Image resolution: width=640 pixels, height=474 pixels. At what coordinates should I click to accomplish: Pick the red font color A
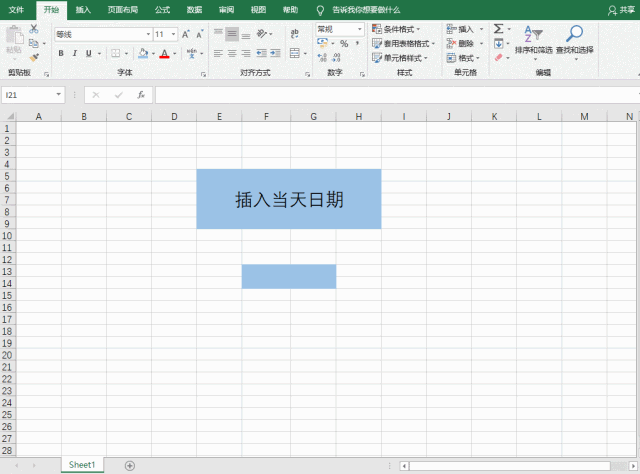(164, 53)
